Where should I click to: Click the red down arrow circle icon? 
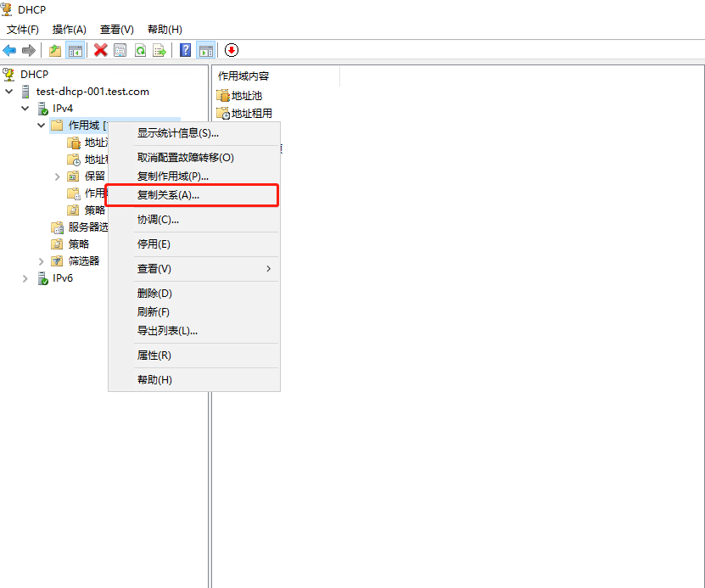pos(232,50)
